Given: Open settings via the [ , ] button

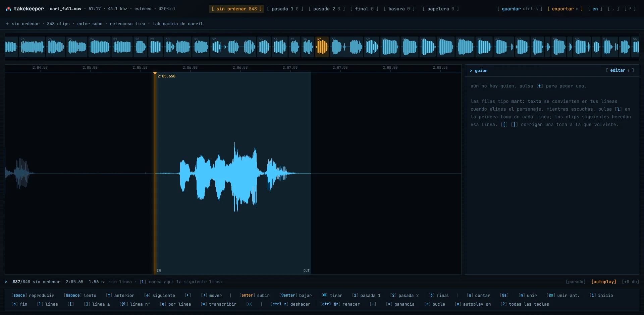Looking at the screenshot, I should tap(613, 9).
